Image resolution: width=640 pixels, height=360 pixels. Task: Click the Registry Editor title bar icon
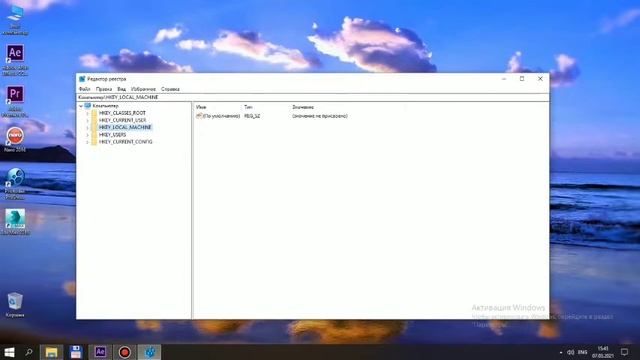click(82, 79)
